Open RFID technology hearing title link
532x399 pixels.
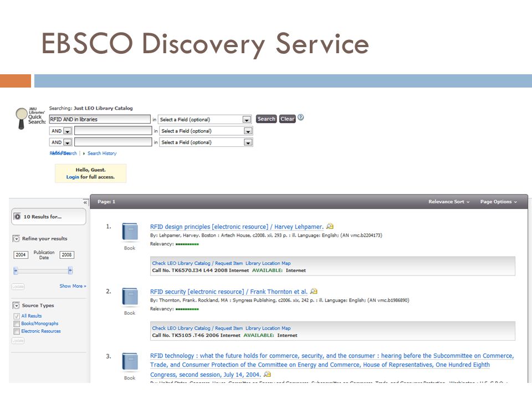click(332, 365)
